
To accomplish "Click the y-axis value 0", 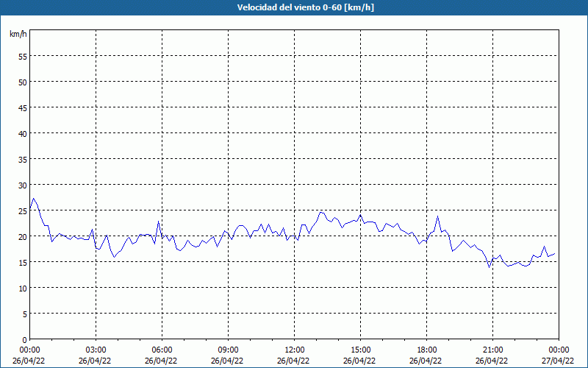I will 25,340.
